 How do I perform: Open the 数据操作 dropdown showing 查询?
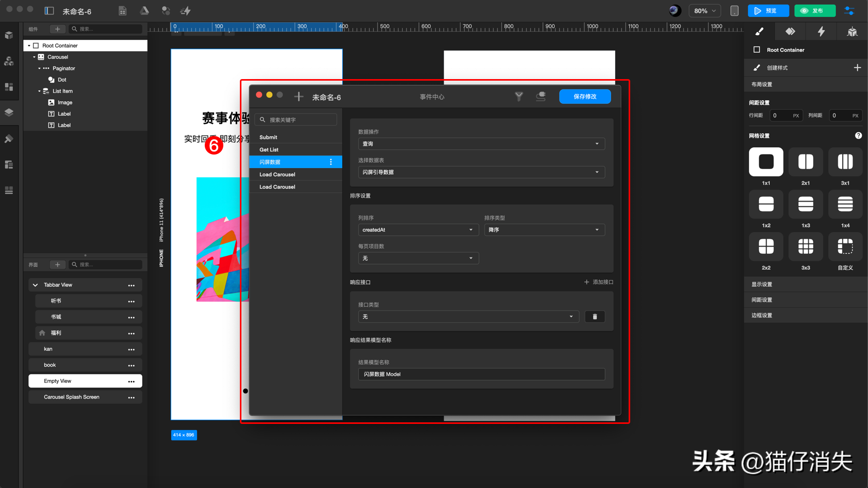pyautogui.click(x=481, y=144)
